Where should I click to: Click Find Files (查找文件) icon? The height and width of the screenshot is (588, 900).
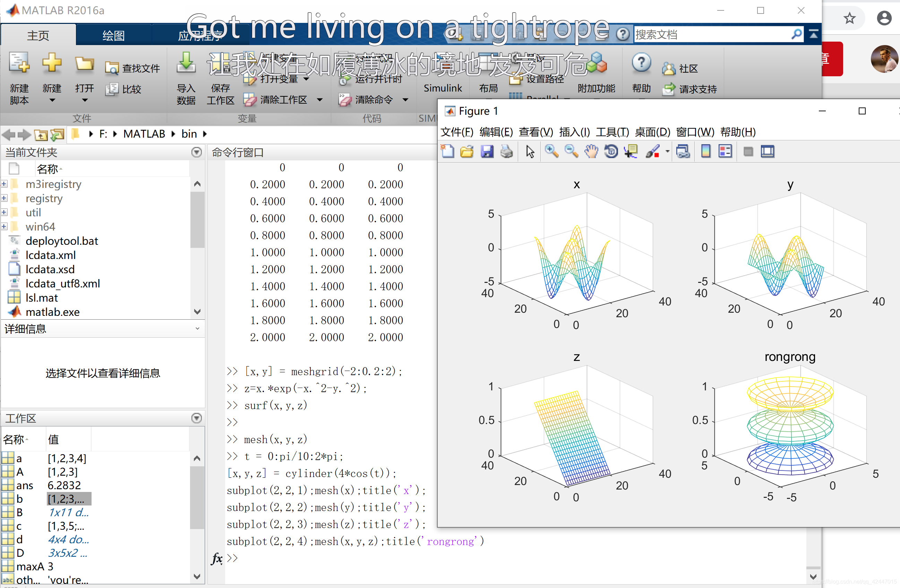[112, 68]
